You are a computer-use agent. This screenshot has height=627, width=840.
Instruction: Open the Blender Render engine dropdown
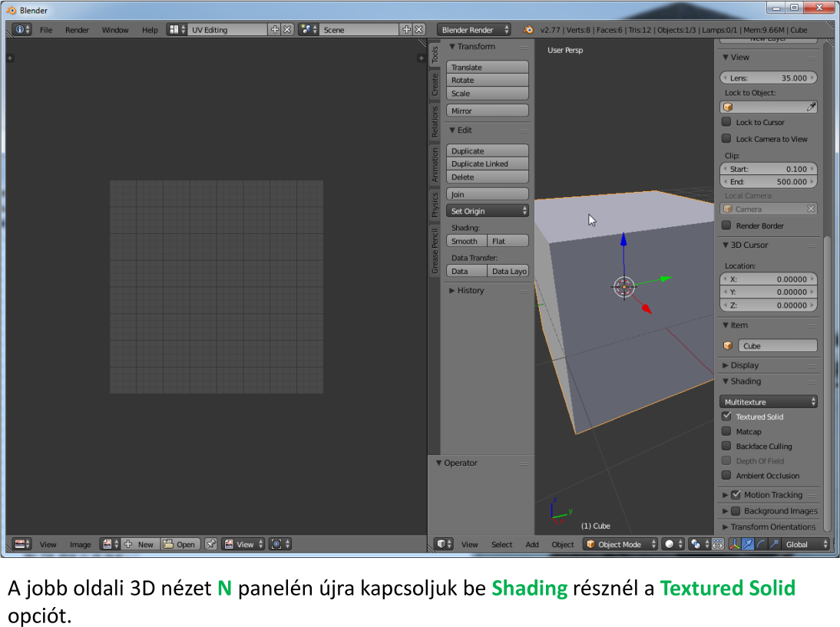click(x=474, y=29)
